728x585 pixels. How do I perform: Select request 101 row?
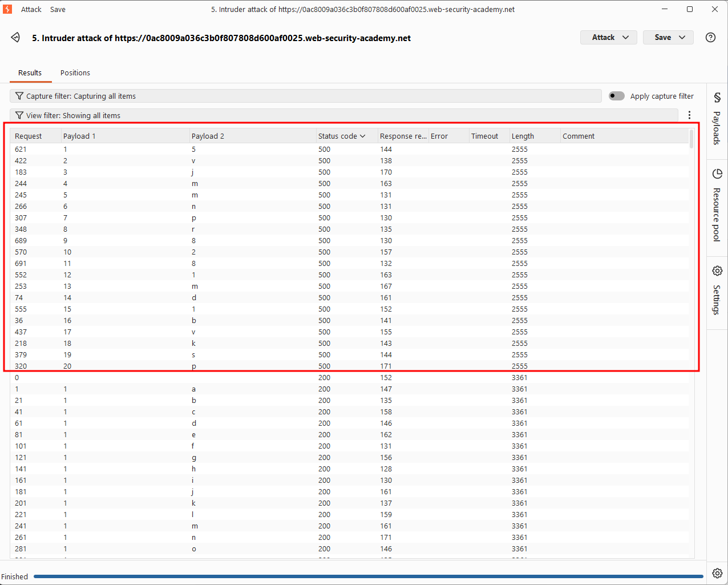tap(349, 446)
